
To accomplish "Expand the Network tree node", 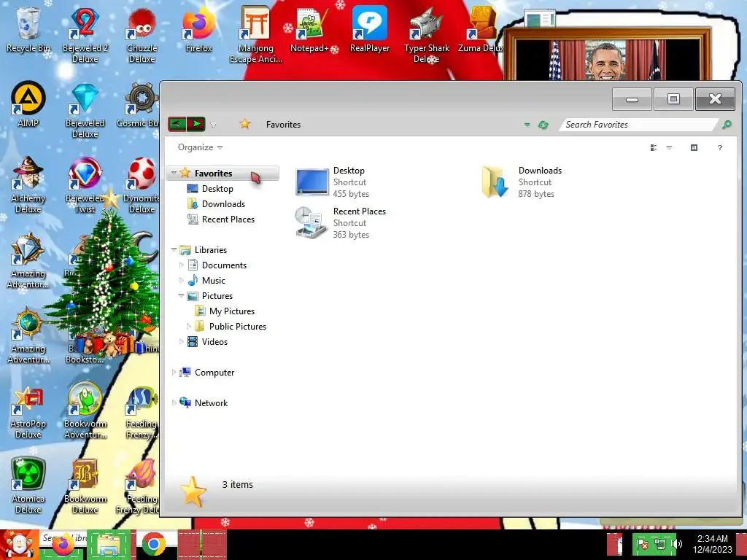I will 174,402.
